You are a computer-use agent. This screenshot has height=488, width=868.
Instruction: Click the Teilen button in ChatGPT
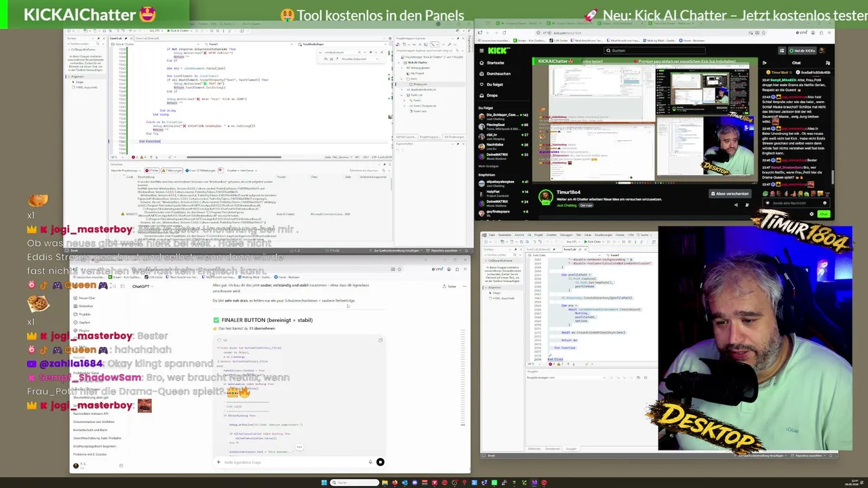450,287
